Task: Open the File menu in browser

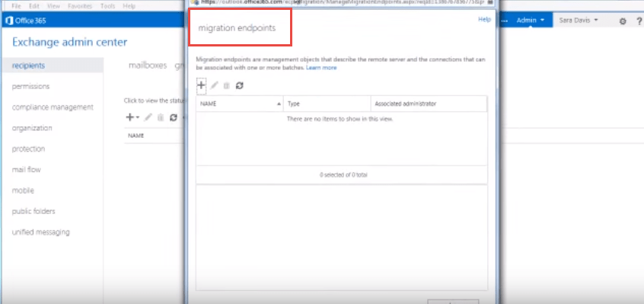Action: click(17, 6)
